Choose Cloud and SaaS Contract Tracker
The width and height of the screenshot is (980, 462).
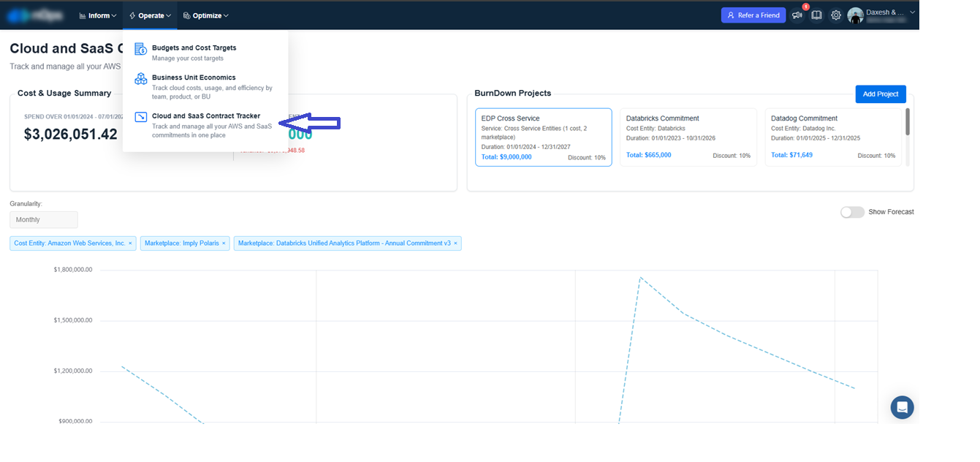[205, 126]
